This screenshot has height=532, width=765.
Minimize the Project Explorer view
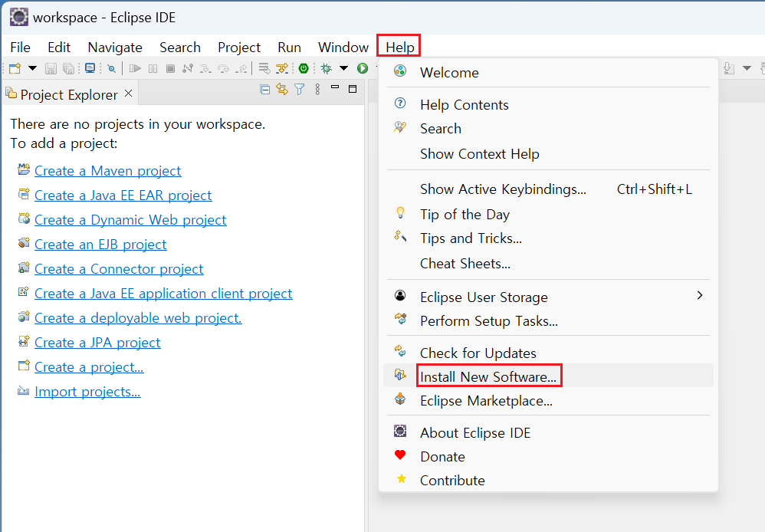pyautogui.click(x=335, y=89)
